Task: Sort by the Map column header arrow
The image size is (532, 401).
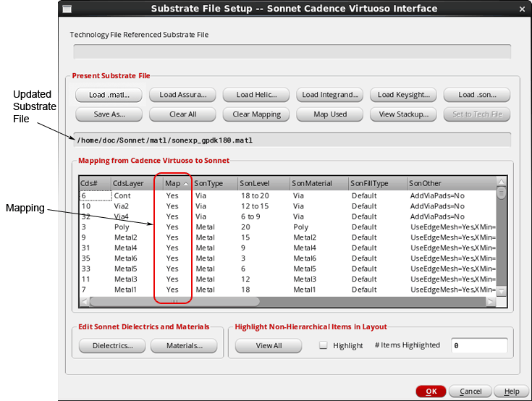Action: [185, 184]
